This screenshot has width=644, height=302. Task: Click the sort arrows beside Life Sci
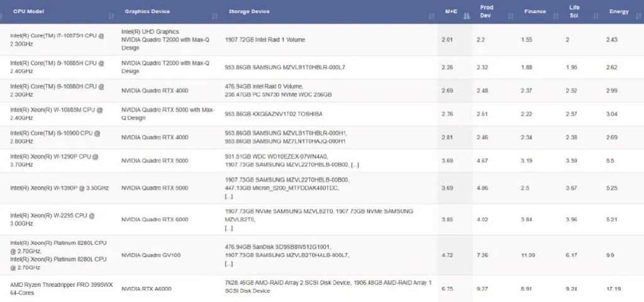(596, 16)
